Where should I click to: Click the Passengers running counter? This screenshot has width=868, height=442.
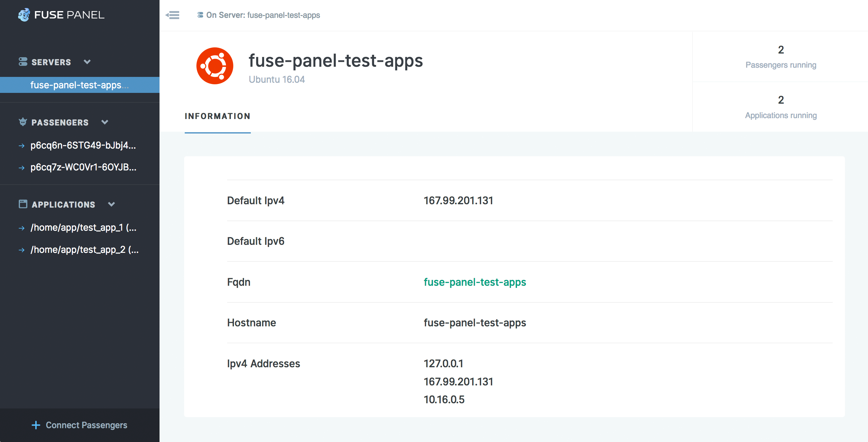[780, 57]
